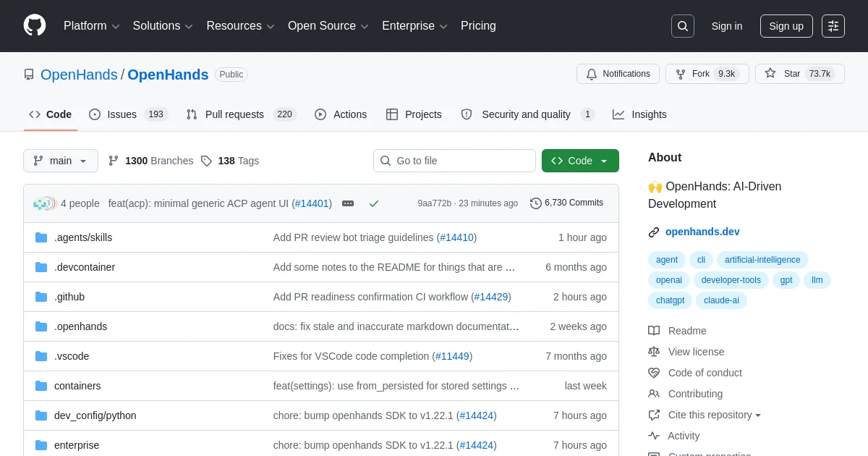Open pull request #14401 link
Image resolution: width=868 pixels, height=456 pixels.
click(x=312, y=203)
